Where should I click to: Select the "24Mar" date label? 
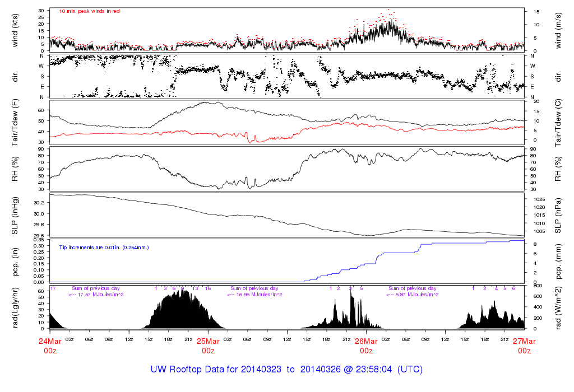tap(50, 342)
